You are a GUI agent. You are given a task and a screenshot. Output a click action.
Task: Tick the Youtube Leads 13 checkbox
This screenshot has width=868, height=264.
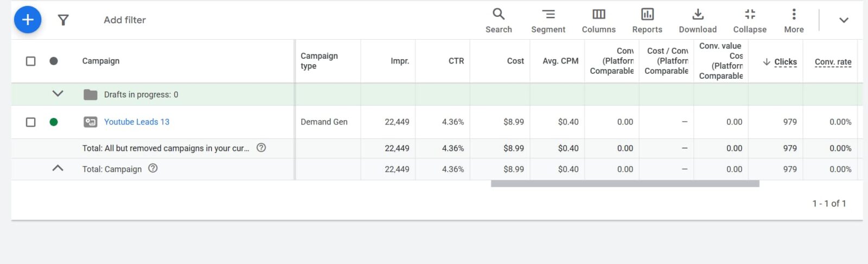click(31, 122)
